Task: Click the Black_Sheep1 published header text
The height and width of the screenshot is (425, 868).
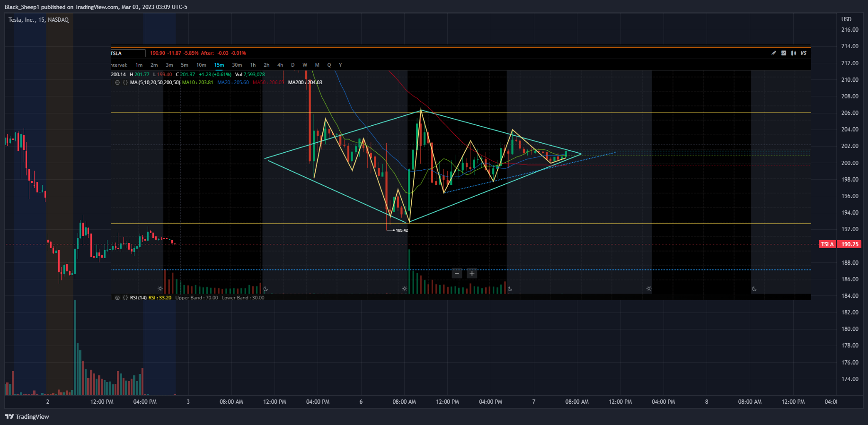Action: click(96, 7)
